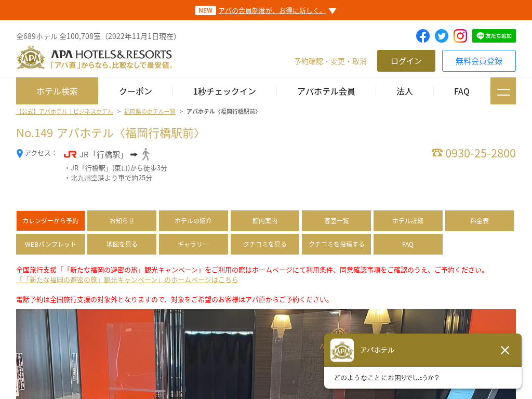
Task: Click the telephone icon beside 0930-25-2800
Action: [x=437, y=153]
